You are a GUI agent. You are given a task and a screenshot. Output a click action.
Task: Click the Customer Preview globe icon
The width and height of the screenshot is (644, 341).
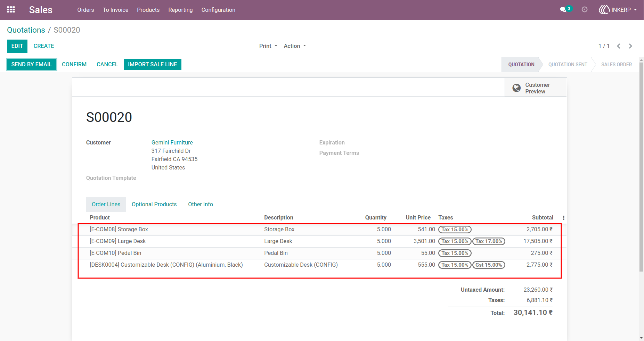(516, 88)
